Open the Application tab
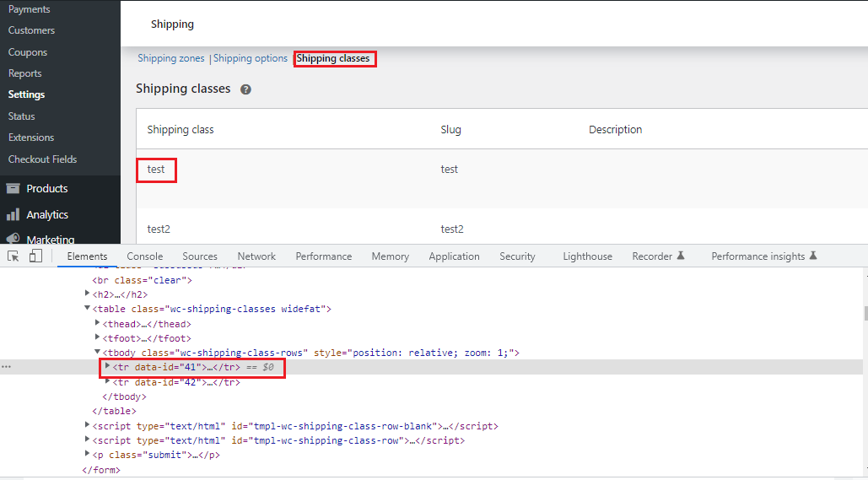 click(454, 256)
